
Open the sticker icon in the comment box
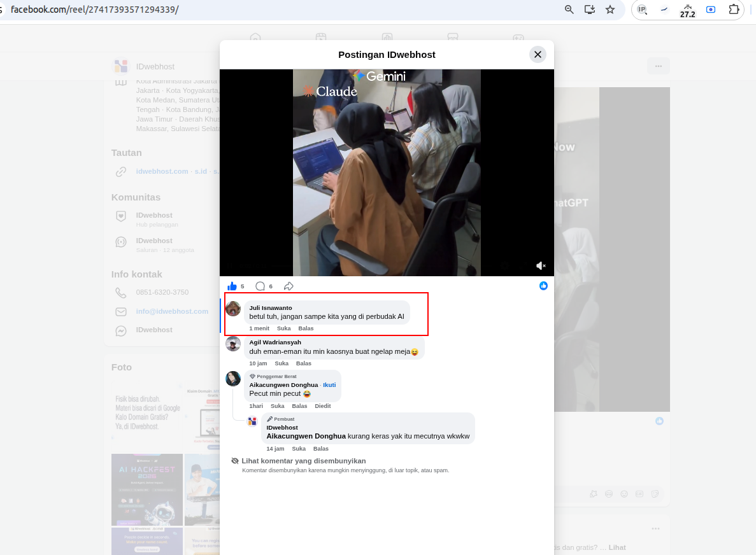click(655, 494)
